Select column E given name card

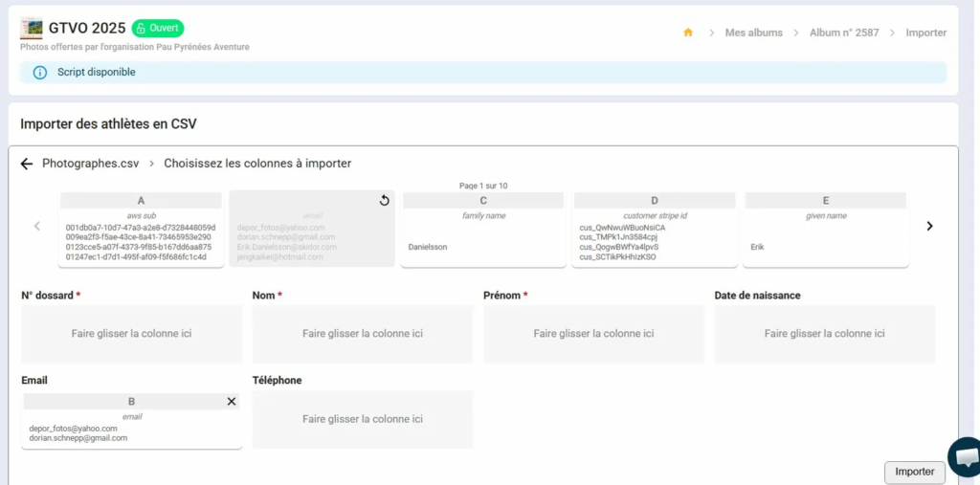(x=825, y=230)
